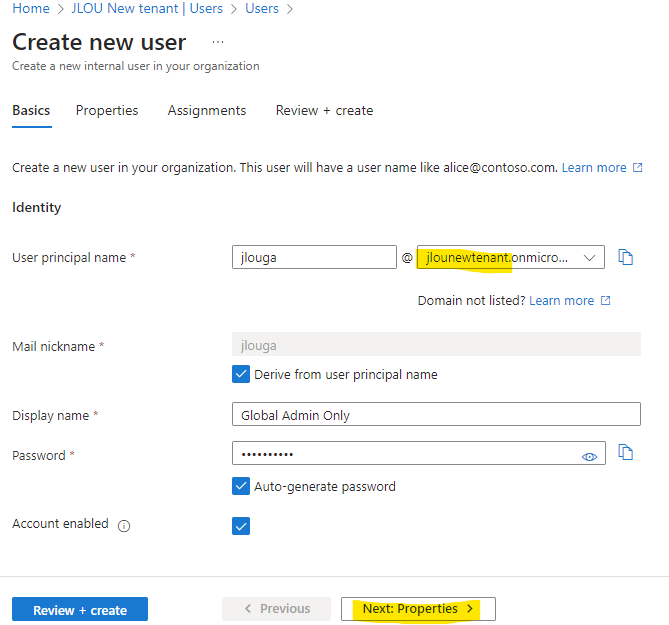The image size is (669, 625).
Task: Go to the Review + create tab
Action: pos(324,110)
